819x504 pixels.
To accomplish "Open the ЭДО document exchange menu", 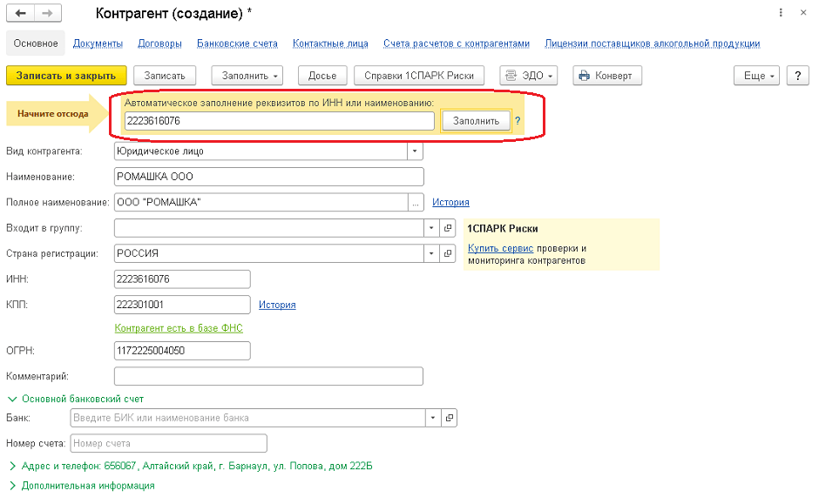I will point(528,76).
